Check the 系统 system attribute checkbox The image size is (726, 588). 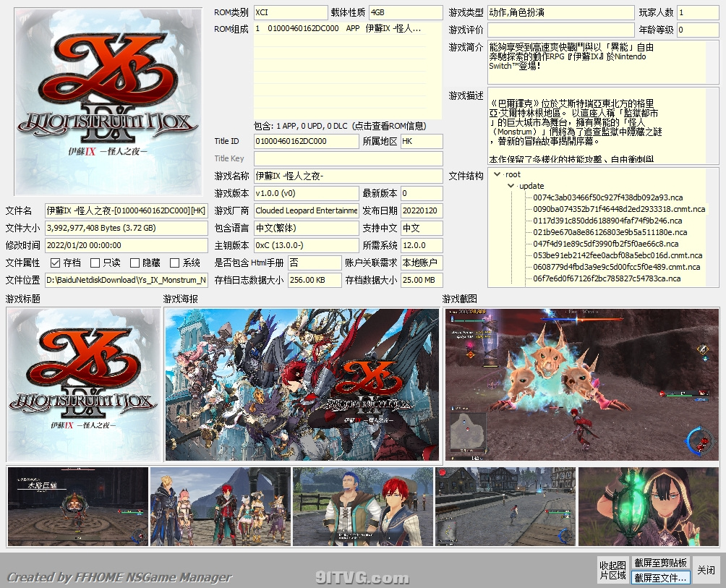coord(174,263)
